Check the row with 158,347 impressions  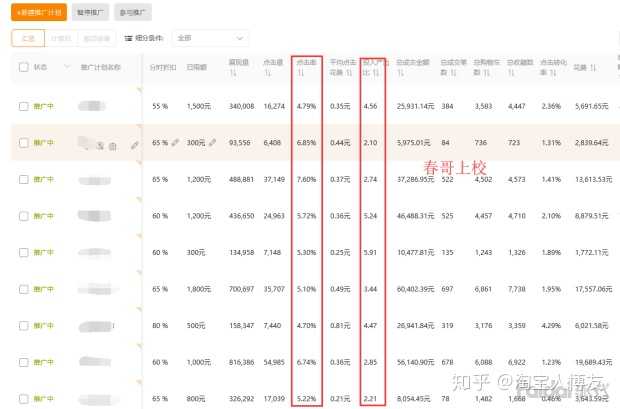[x=24, y=326]
